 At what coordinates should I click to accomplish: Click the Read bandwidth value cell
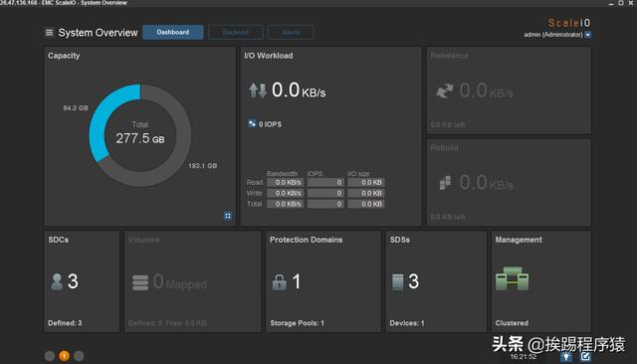pyautogui.click(x=286, y=183)
